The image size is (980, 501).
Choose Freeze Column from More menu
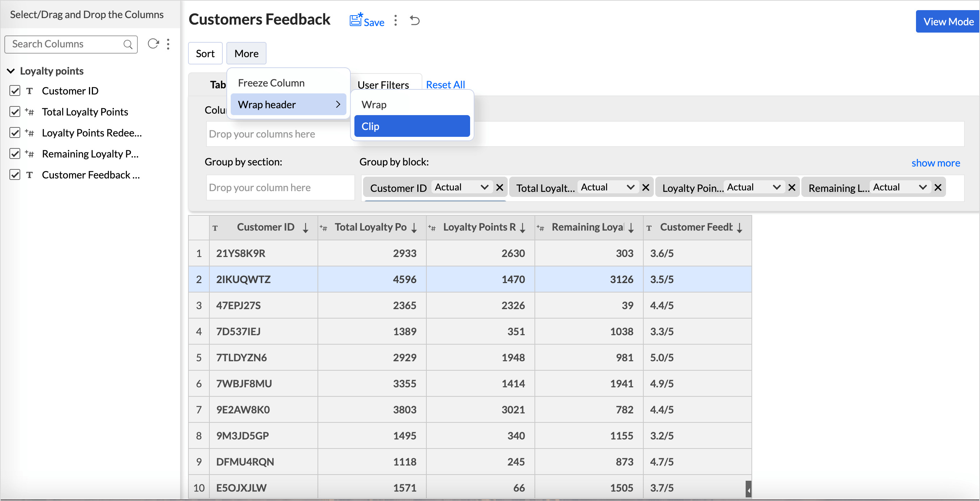click(271, 83)
